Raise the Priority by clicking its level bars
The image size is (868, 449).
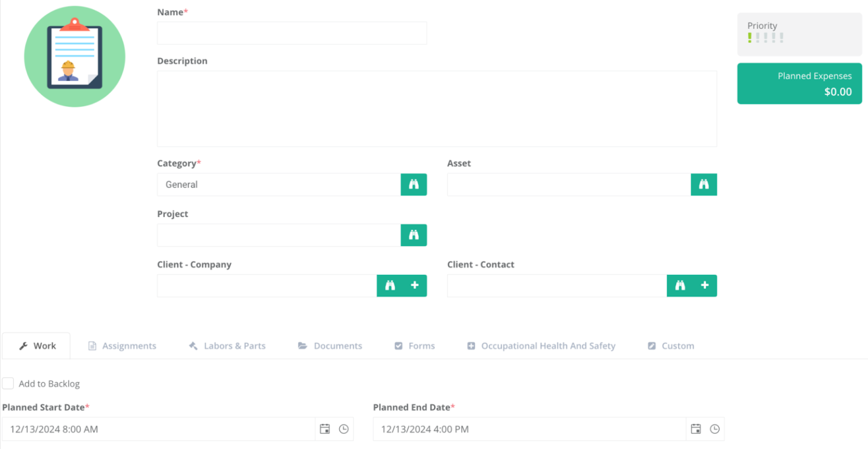coord(766,37)
